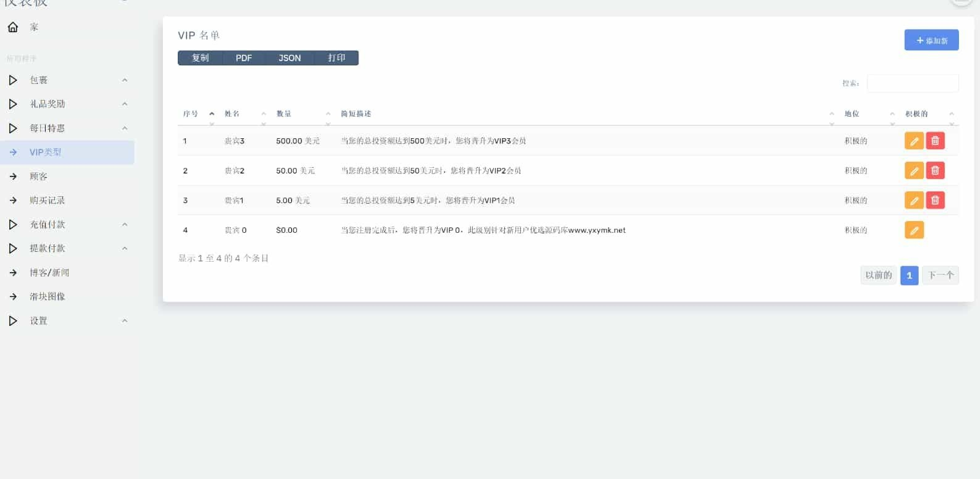
Task: Click the pencil edit icon for 贵宾1
Action: pyautogui.click(x=914, y=200)
